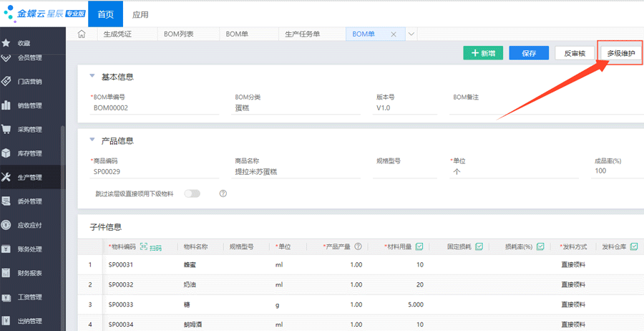The image size is (644, 331).
Task: Open 生产管理 wrench tools icon
Action: tap(6, 177)
